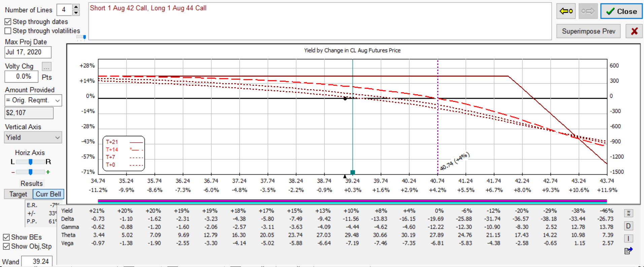Click the Delta value -11.56
Screen dimensions: 644x267
point(351,219)
